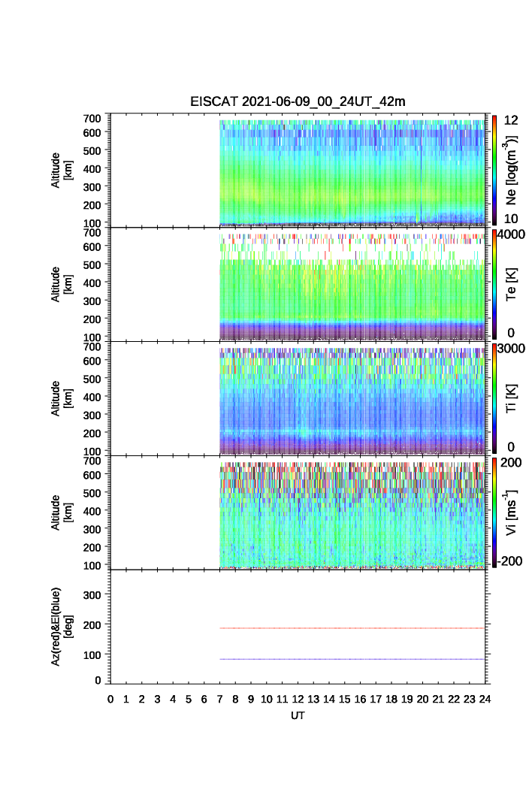Select the Te electron temperature panel
Viewport: 532px width, 798px height.
click(352, 285)
